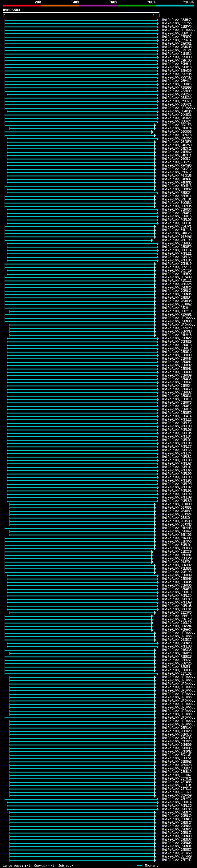The image size is (197, 868).
Task: Open hit UniRef100_P28996
Action: [176, 88]
